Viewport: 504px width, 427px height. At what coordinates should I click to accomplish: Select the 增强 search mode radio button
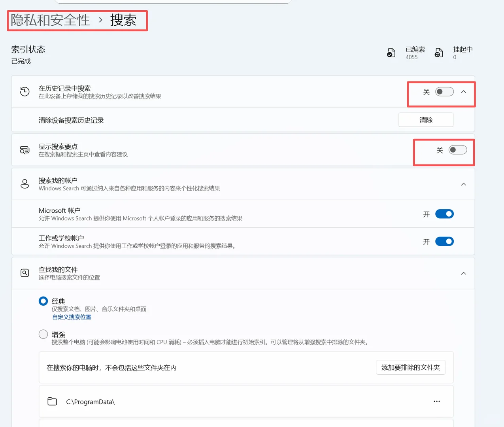43,334
